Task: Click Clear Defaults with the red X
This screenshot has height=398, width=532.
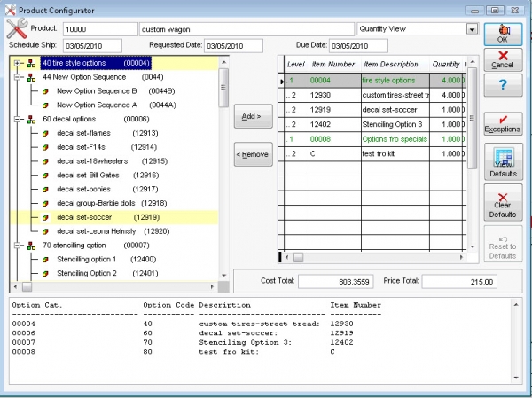Action: pos(503,203)
